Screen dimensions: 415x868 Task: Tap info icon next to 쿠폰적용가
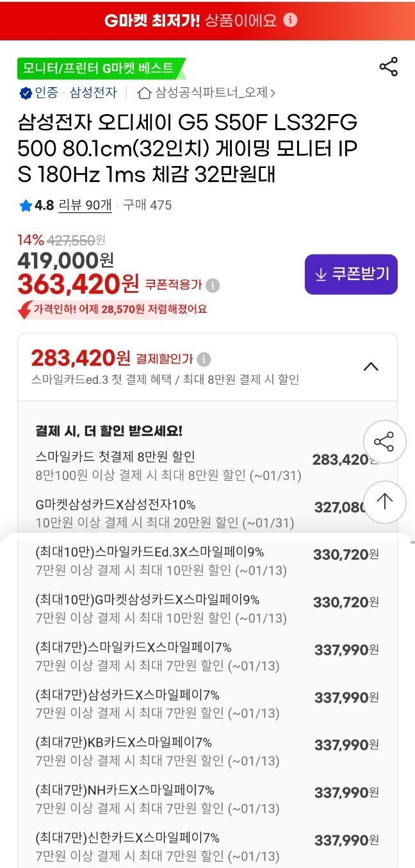(213, 285)
